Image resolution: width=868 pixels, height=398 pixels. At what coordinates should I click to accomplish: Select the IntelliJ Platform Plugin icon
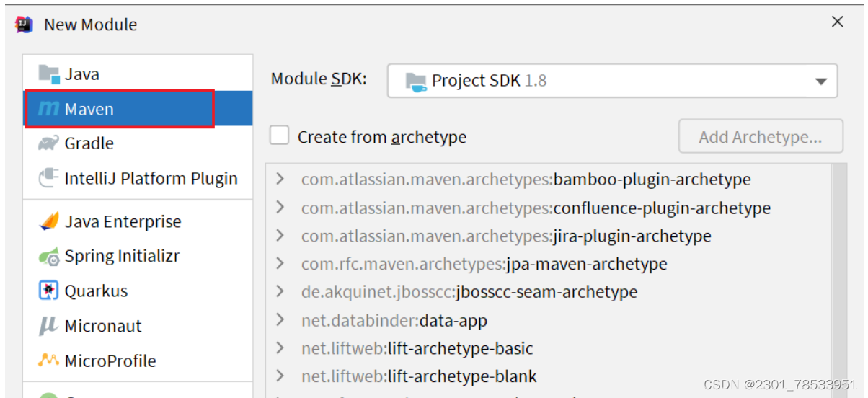point(49,178)
